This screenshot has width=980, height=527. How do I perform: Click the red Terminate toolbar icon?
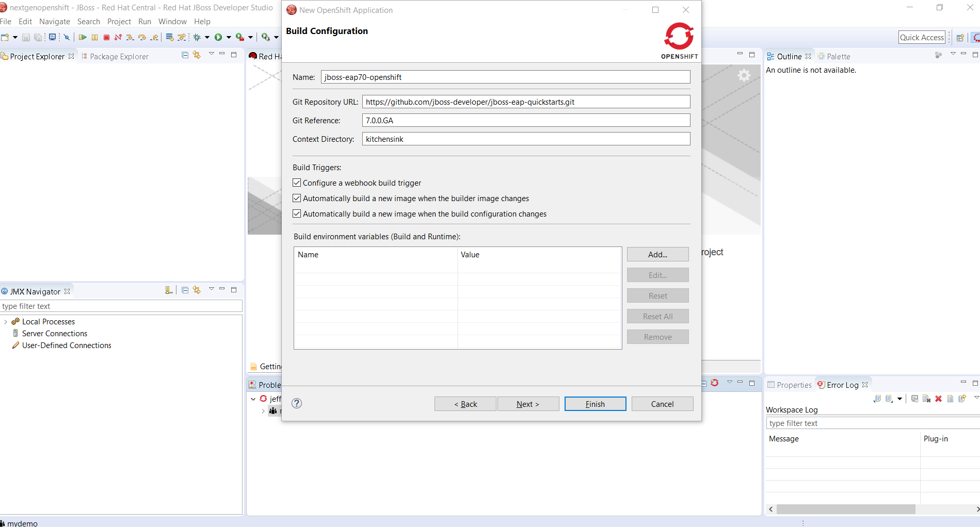106,37
